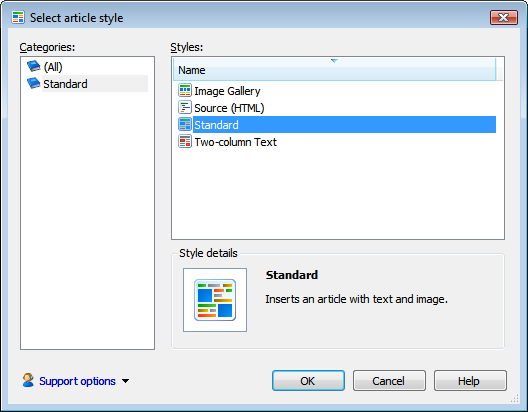Open the Support options dropdown arrow

[x=126, y=381]
